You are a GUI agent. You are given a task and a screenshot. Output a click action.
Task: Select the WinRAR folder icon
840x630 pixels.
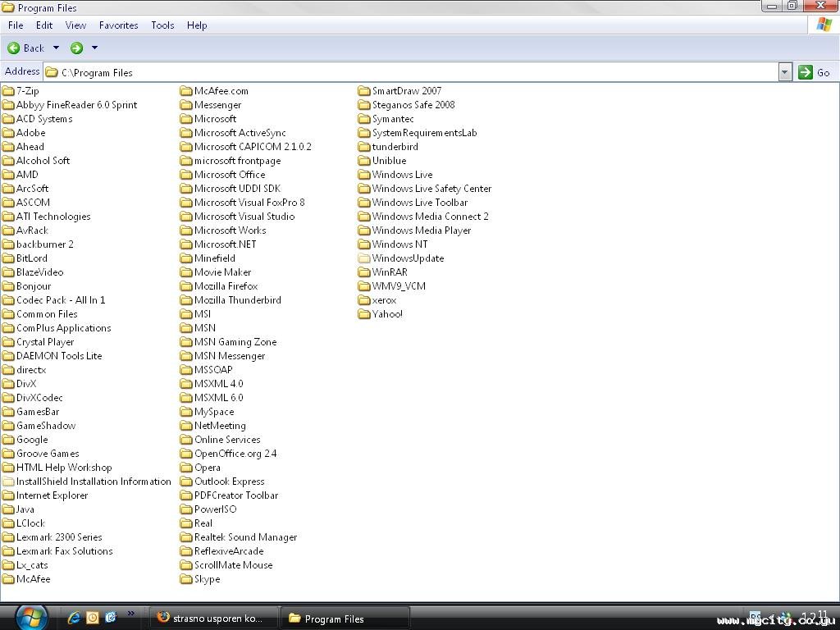[363, 272]
